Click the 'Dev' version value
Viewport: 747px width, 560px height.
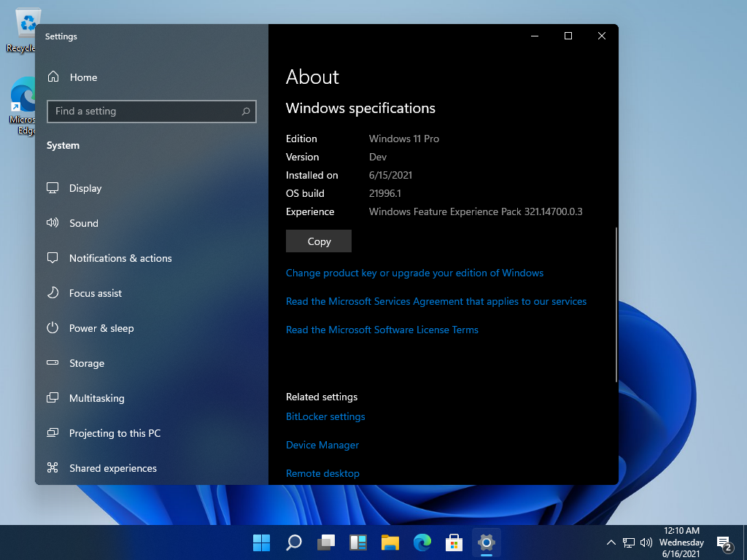(378, 157)
